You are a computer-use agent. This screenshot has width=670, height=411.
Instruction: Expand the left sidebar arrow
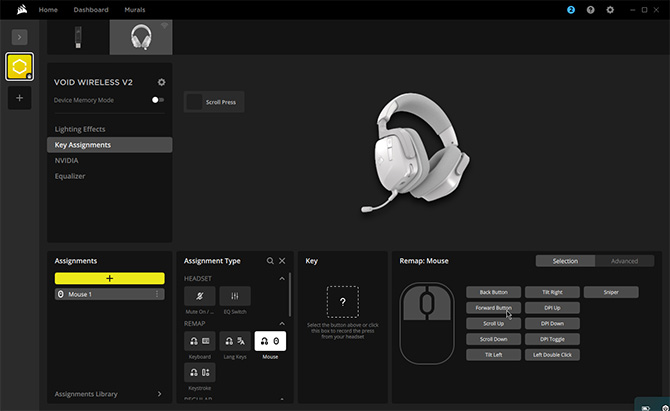point(19,37)
